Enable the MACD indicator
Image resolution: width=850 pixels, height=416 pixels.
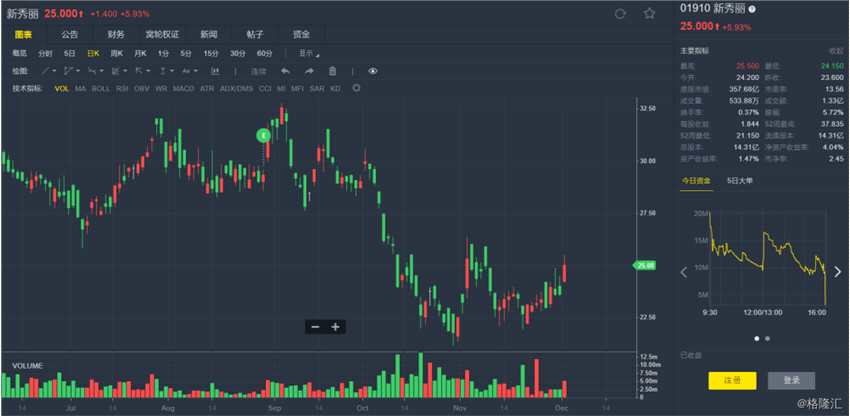pos(183,88)
